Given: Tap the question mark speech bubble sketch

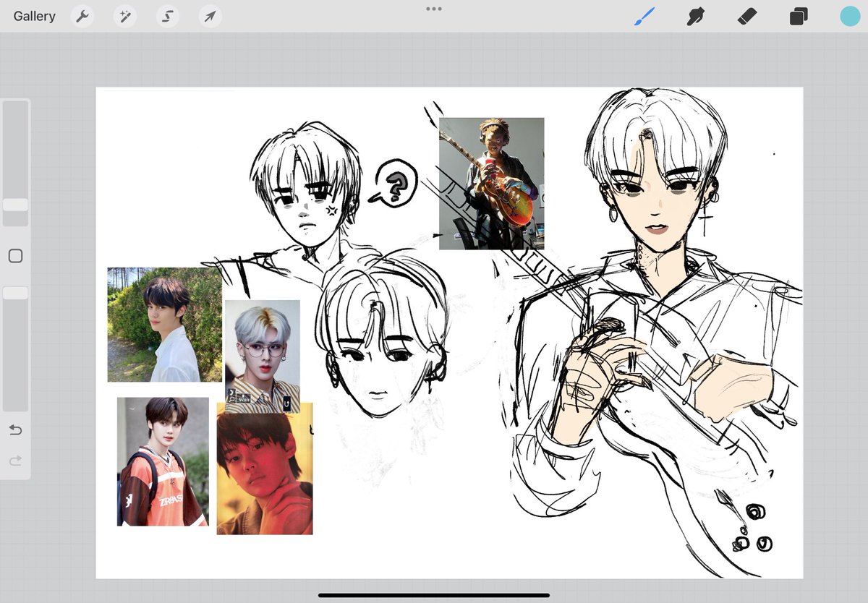Looking at the screenshot, I should pos(394,184).
